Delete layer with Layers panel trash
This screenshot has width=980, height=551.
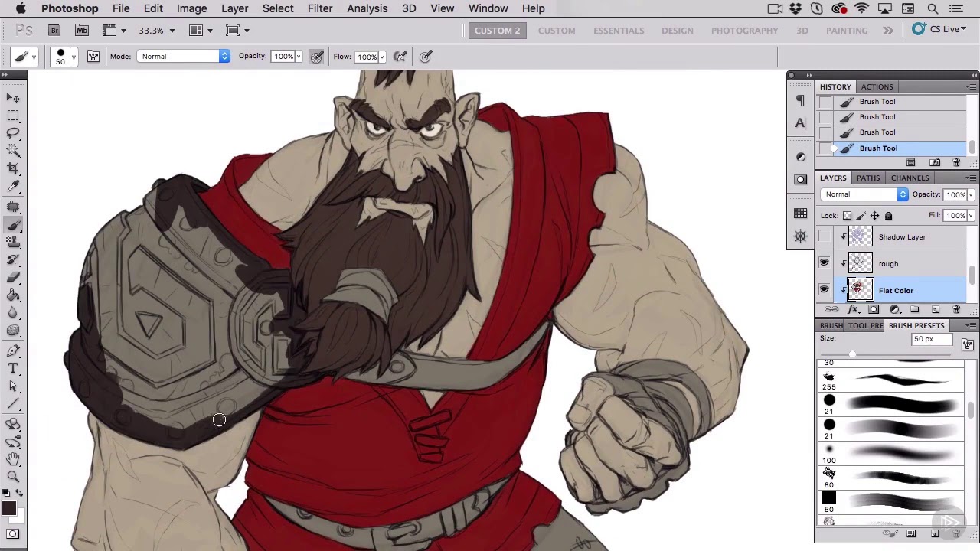point(956,310)
